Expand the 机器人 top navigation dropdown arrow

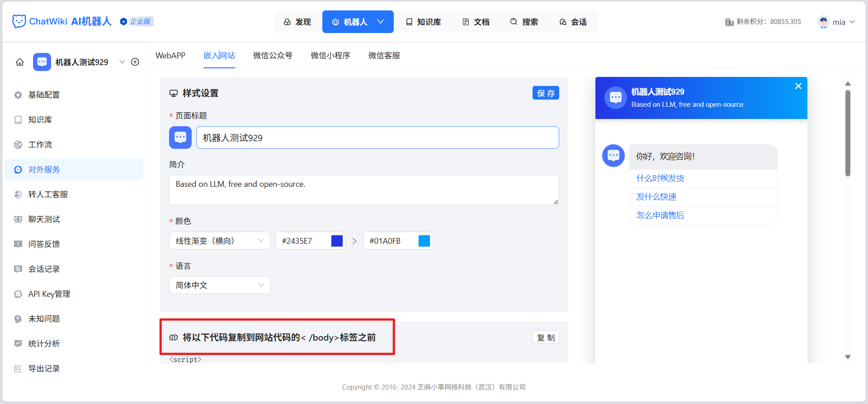(x=381, y=22)
